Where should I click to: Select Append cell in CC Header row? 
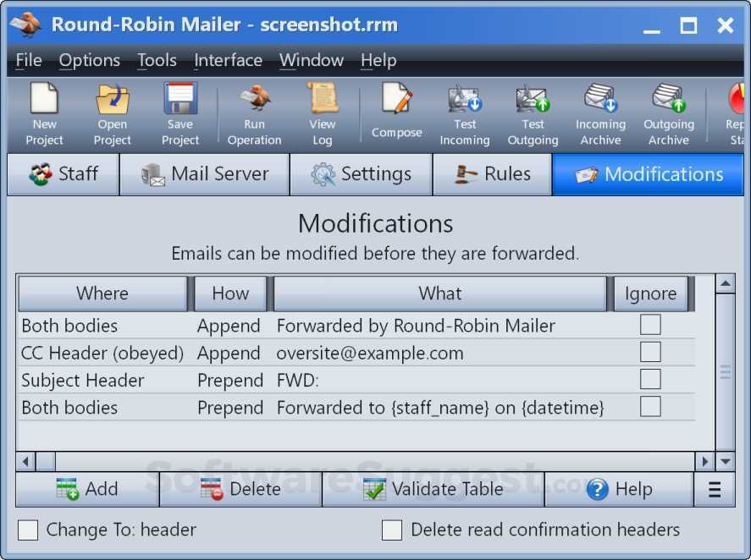[229, 354]
